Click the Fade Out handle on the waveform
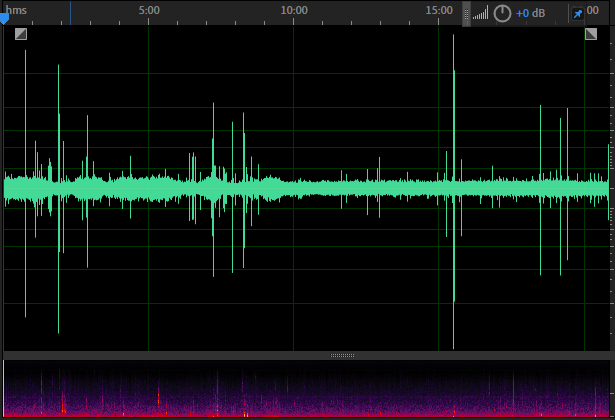Screen dimensions: 615x420 591,34
